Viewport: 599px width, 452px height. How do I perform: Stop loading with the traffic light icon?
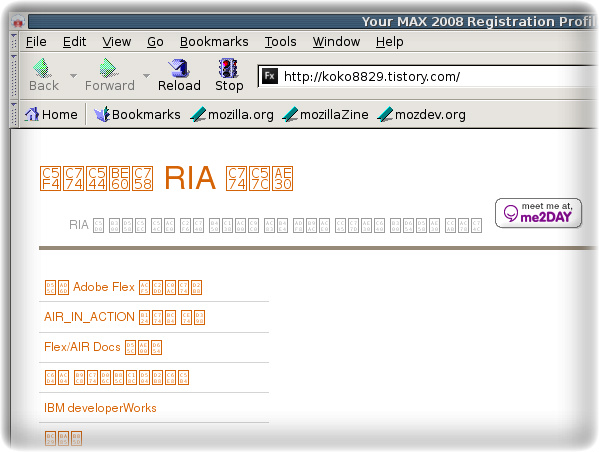228,68
